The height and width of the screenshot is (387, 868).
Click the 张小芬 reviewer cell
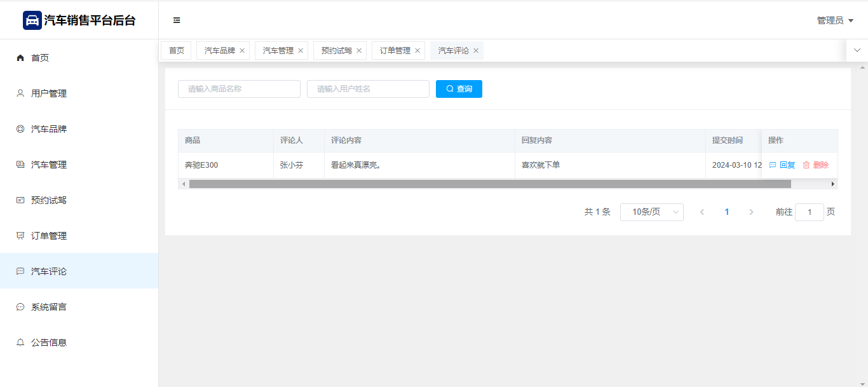point(299,165)
